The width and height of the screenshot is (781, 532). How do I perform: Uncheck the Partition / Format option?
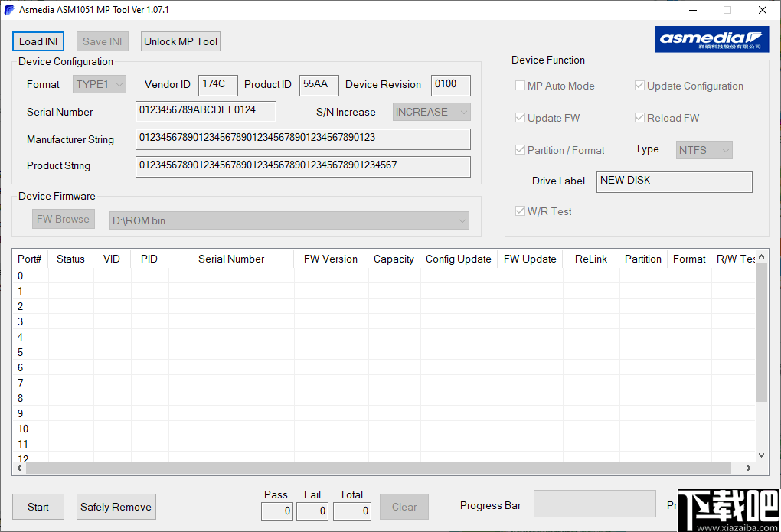pos(520,150)
